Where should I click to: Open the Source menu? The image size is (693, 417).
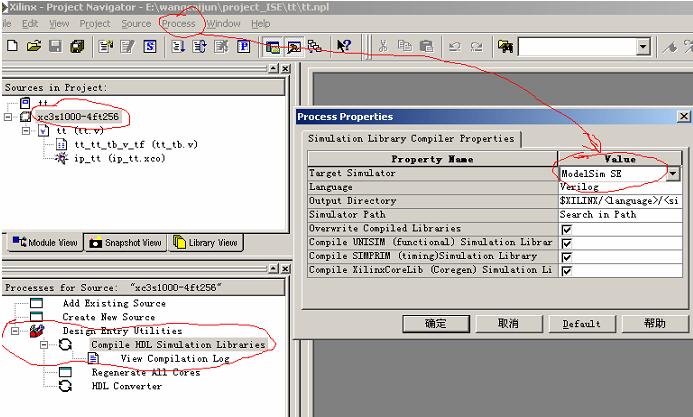pos(136,23)
